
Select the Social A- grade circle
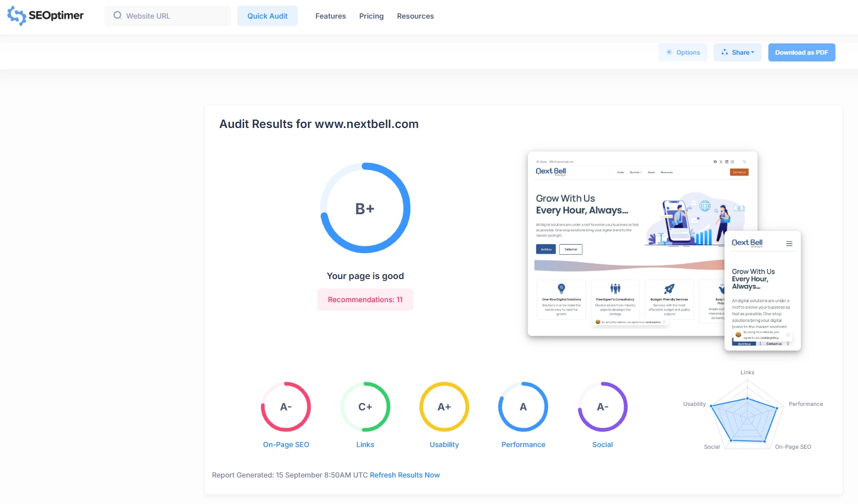point(602,407)
